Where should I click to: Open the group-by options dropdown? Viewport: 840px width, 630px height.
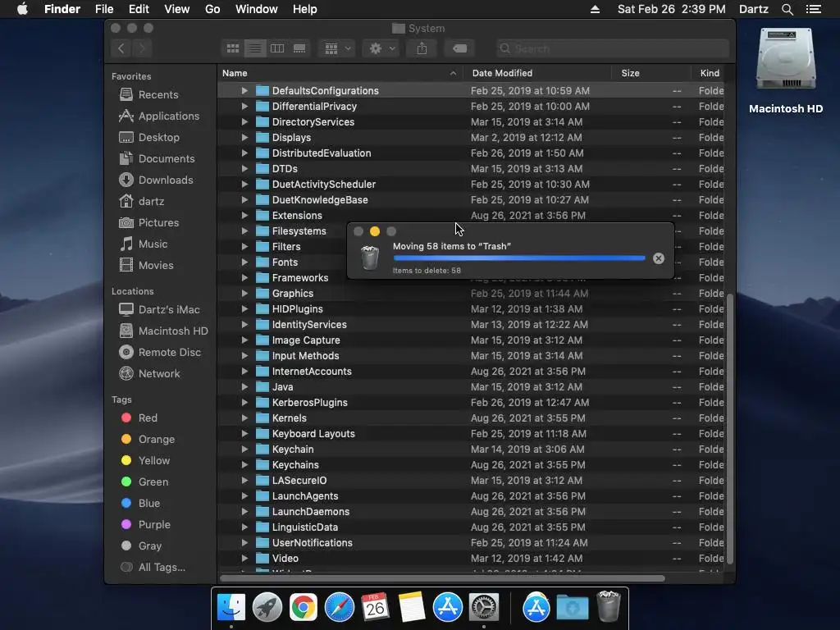[337, 48]
